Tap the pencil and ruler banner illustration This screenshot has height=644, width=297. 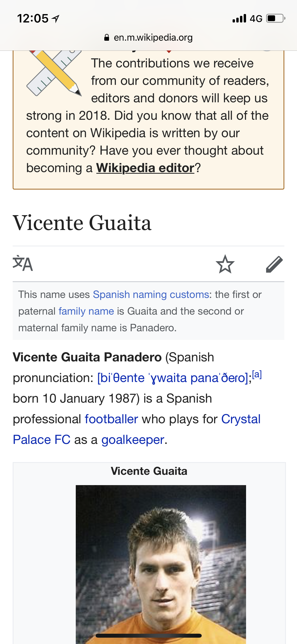coord(55,73)
